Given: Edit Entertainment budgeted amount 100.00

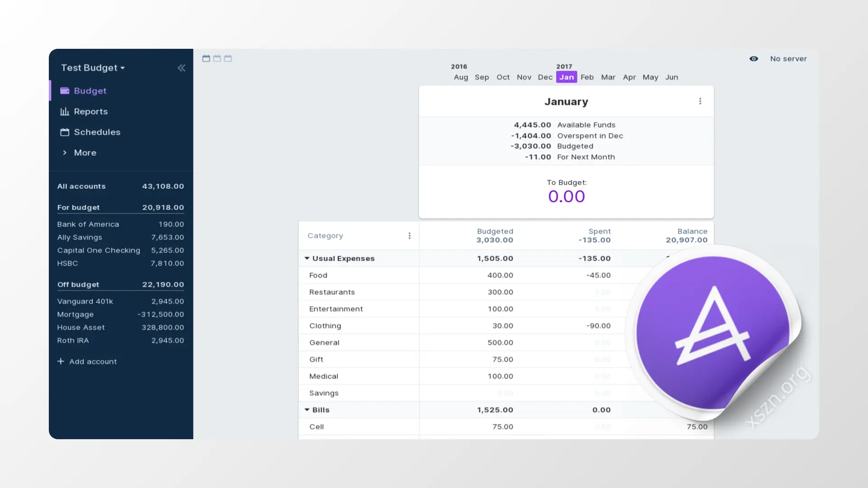Looking at the screenshot, I should (500, 309).
